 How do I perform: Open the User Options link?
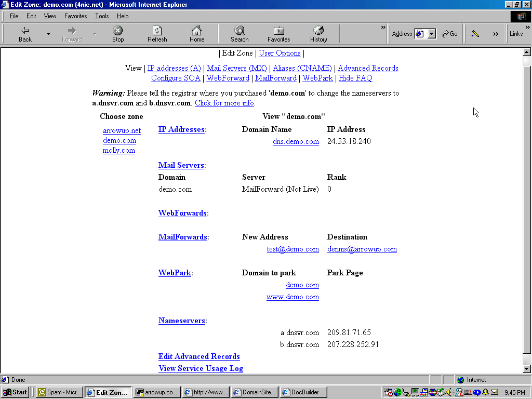coord(280,54)
